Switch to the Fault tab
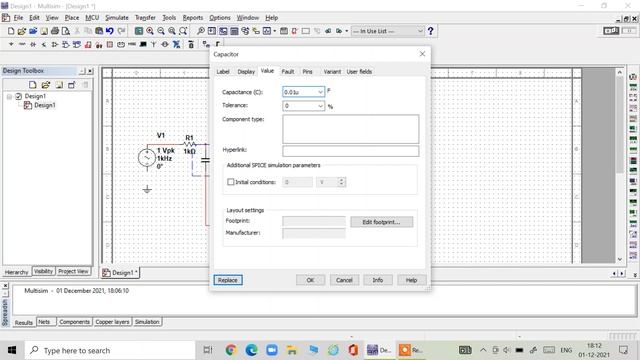This screenshot has width=640, height=360. (x=288, y=72)
